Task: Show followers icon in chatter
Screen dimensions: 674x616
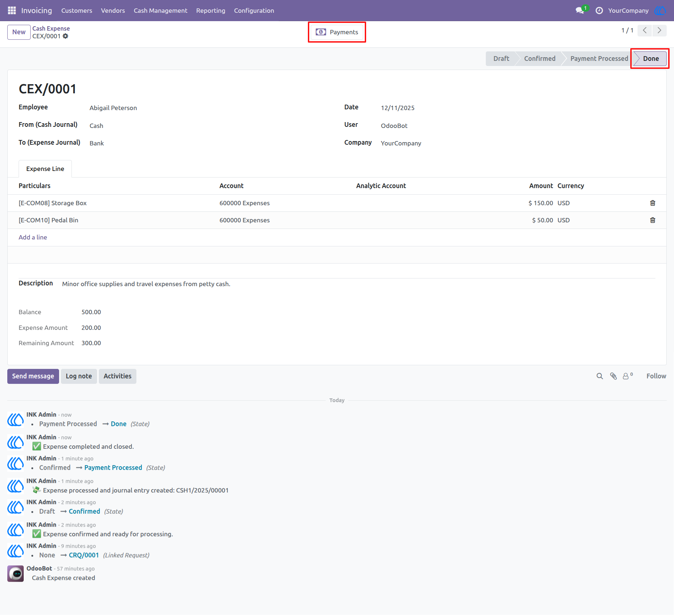Action: tap(627, 376)
